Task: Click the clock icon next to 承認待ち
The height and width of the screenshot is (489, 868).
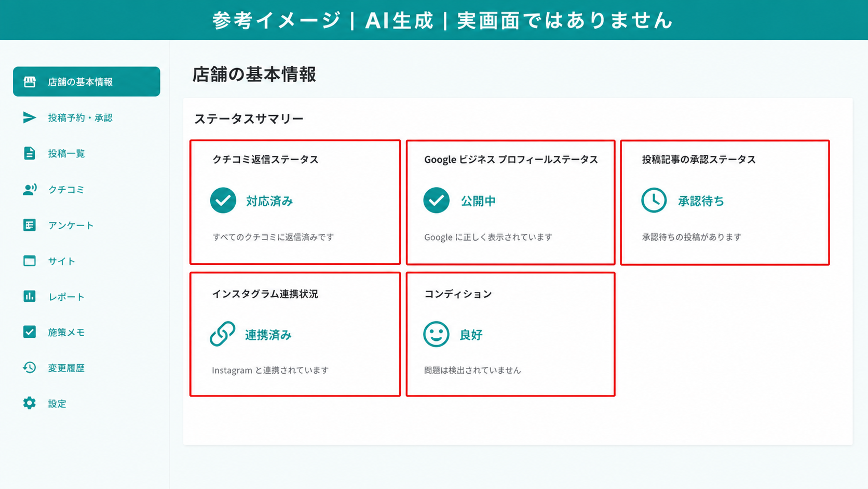Action: [x=654, y=201]
